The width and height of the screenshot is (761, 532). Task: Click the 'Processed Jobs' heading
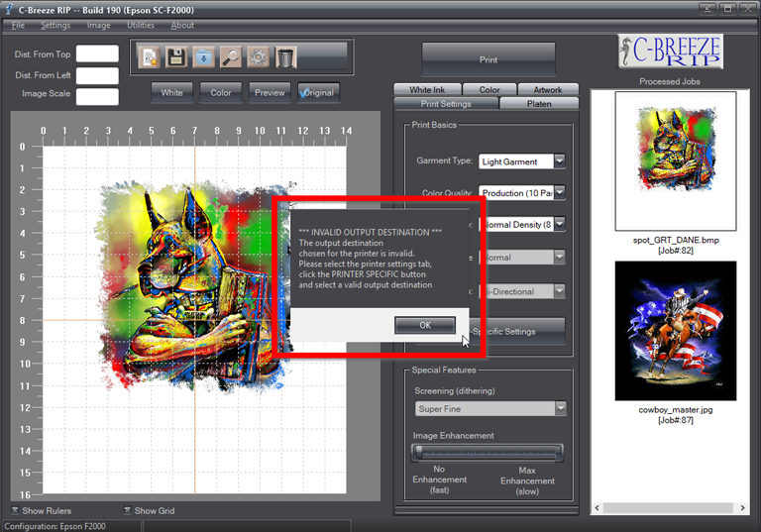pos(669,81)
